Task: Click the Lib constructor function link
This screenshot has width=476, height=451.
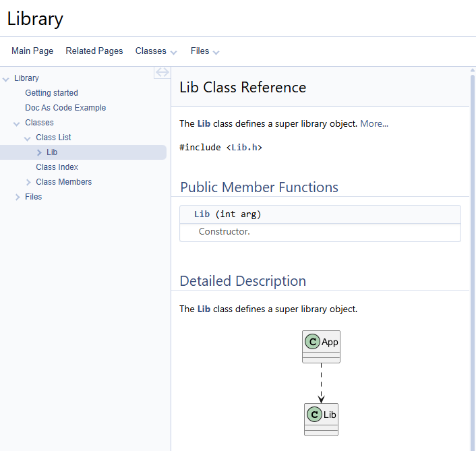Action: tap(202, 214)
